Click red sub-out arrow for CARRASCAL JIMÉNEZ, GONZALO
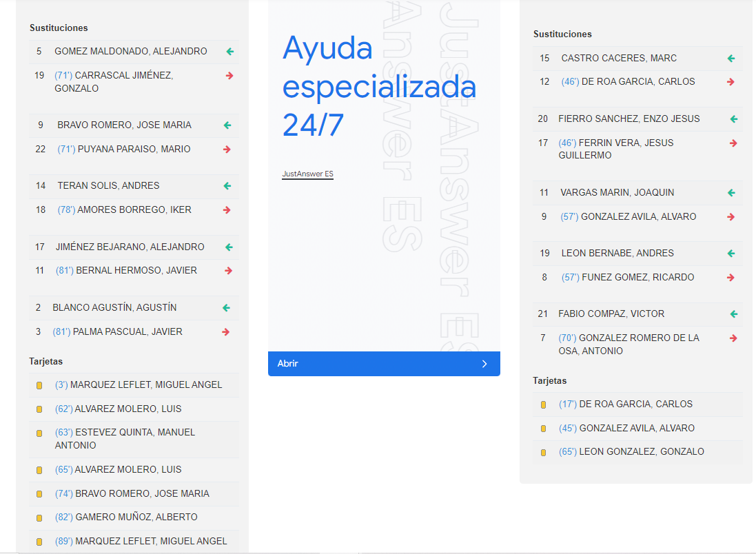Screen dimensions: 756x554 [x=229, y=76]
